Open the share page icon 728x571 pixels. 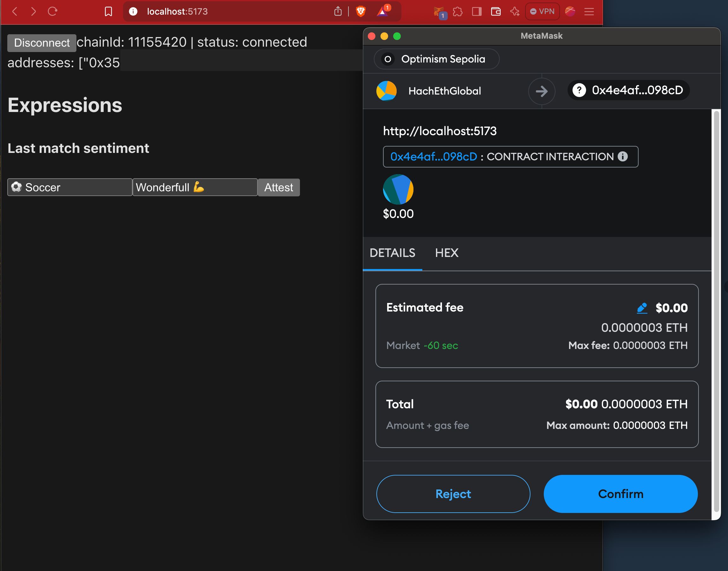click(x=338, y=11)
